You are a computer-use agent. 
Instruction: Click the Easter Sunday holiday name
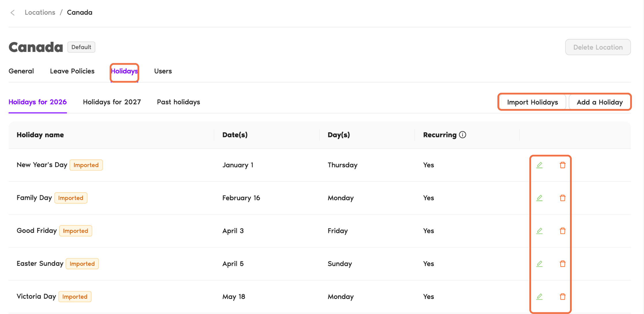pyautogui.click(x=40, y=264)
